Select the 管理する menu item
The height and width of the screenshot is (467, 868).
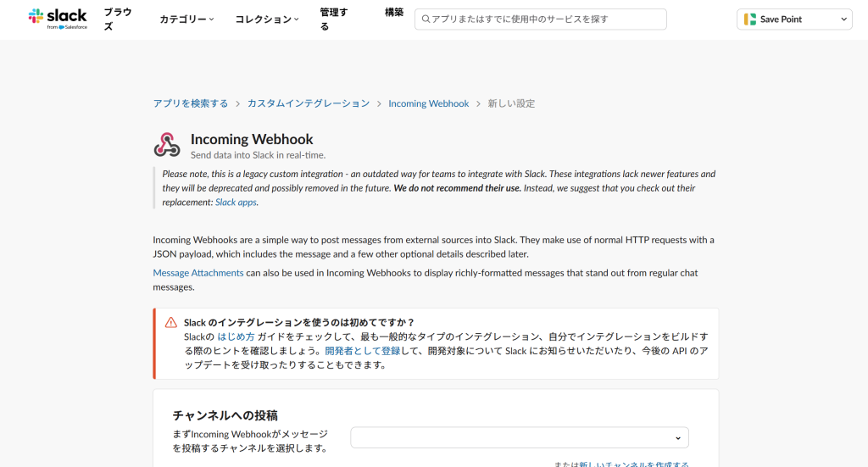(x=333, y=19)
